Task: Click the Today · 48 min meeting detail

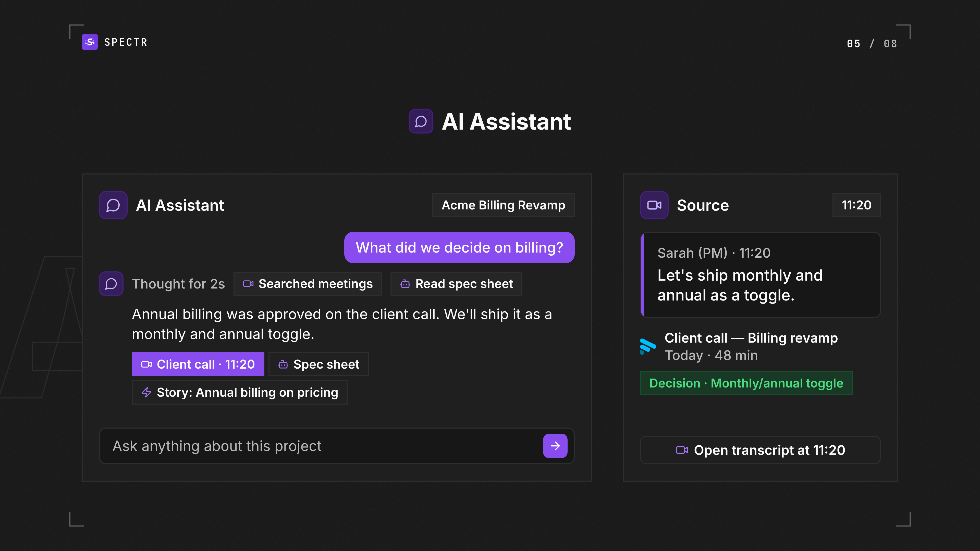Action: tap(711, 355)
